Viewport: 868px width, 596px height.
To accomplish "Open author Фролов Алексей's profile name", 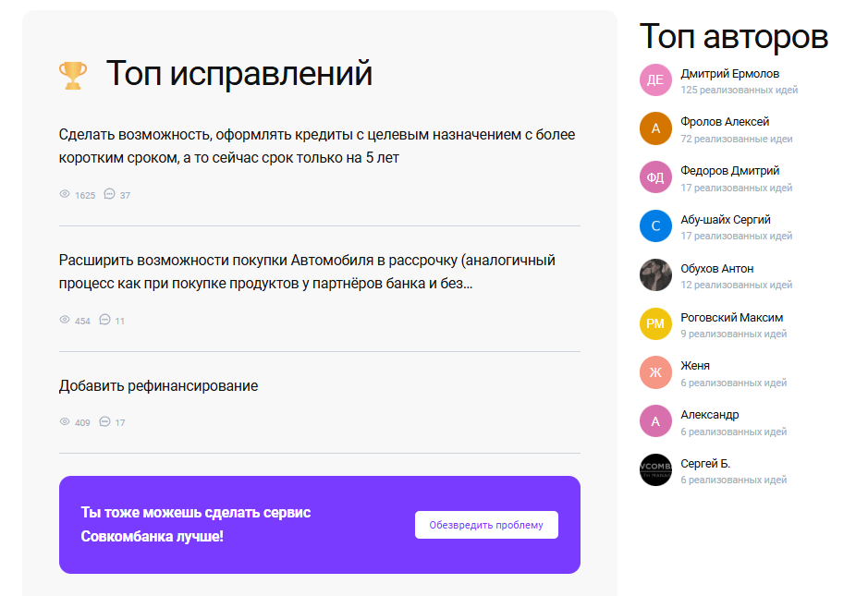I will coord(725,122).
